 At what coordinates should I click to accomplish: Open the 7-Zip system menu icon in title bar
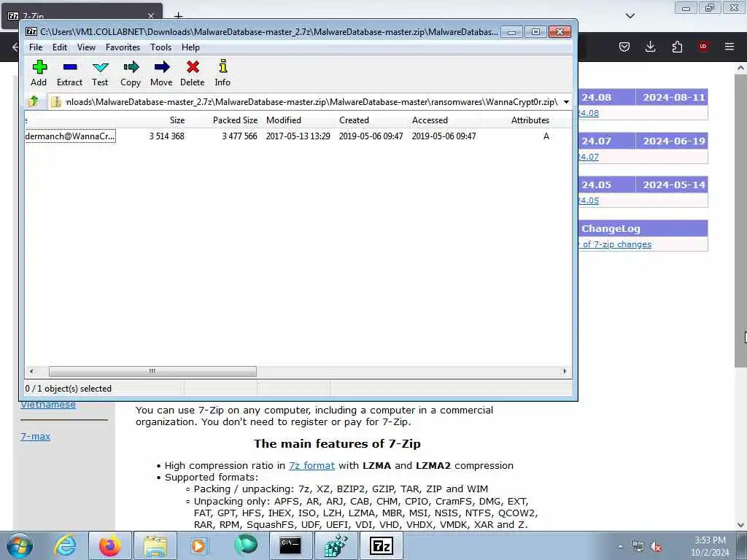point(31,32)
